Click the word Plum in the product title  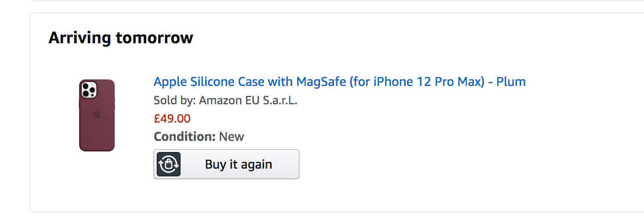(x=511, y=82)
